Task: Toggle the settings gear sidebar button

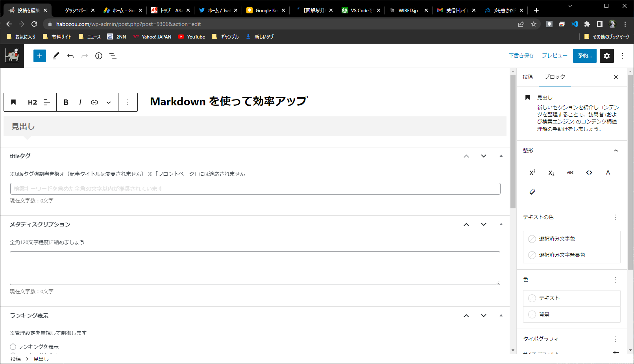Action: (x=607, y=56)
